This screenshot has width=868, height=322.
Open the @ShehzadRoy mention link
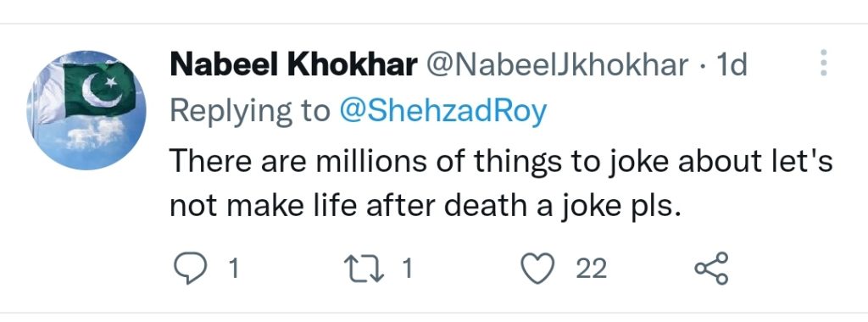tap(442, 112)
